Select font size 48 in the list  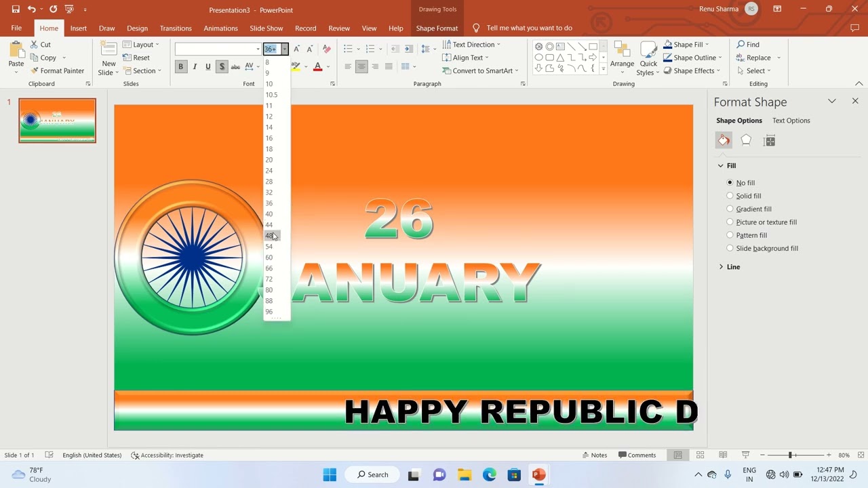(269, 236)
